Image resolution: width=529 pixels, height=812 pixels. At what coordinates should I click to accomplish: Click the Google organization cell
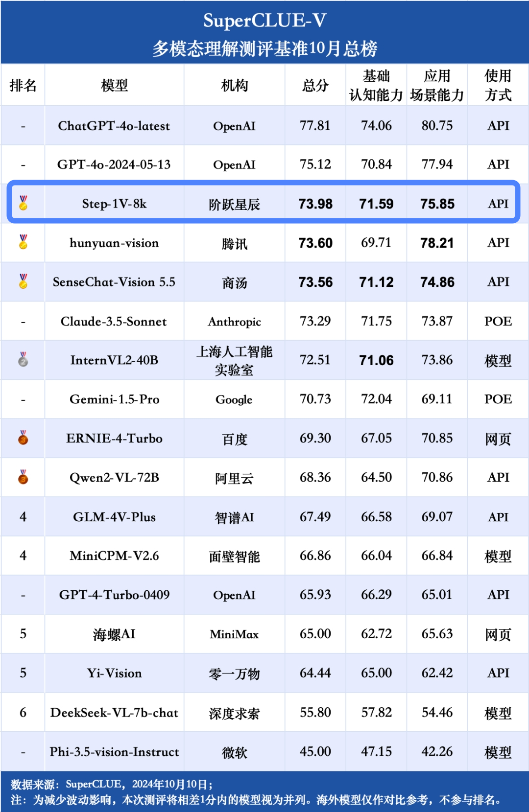click(x=234, y=399)
